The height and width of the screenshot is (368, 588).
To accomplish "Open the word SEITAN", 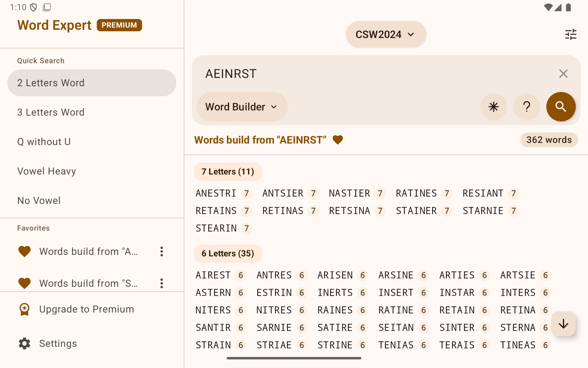I will [x=396, y=328].
